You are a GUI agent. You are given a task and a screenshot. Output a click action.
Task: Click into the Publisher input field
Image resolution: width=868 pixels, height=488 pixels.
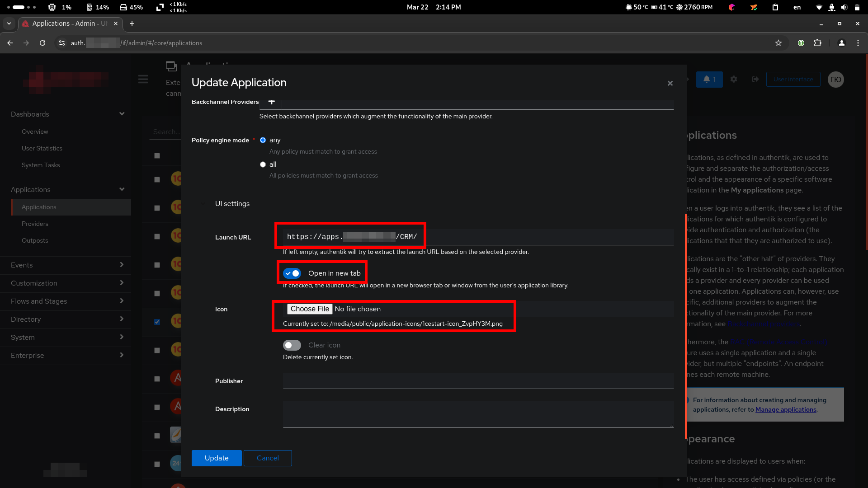pyautogui.click(x=478, y=381)
